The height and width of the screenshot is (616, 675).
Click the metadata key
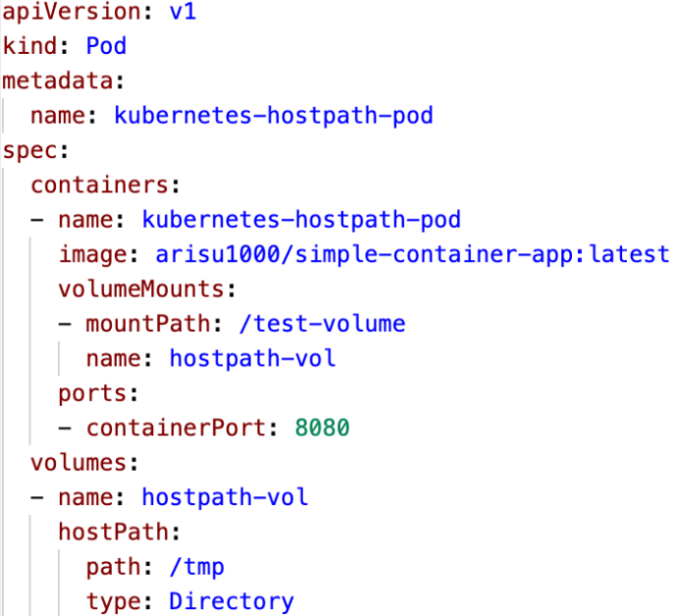pyautogui.click(x=58, y=80)
